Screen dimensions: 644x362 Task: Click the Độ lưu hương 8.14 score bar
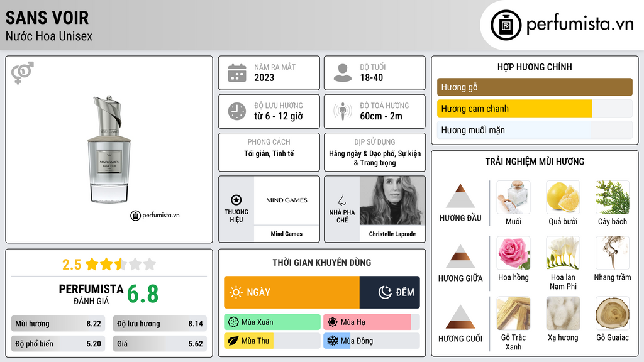(160, 324)
